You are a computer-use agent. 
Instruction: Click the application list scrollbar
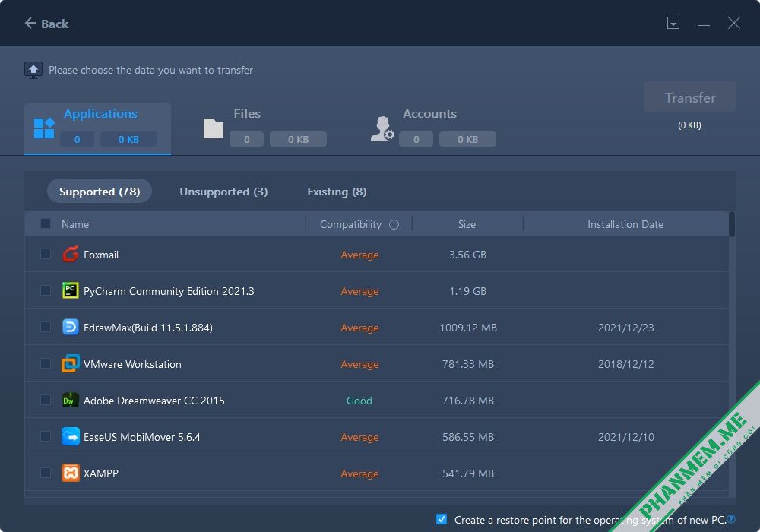coord(732,224)
